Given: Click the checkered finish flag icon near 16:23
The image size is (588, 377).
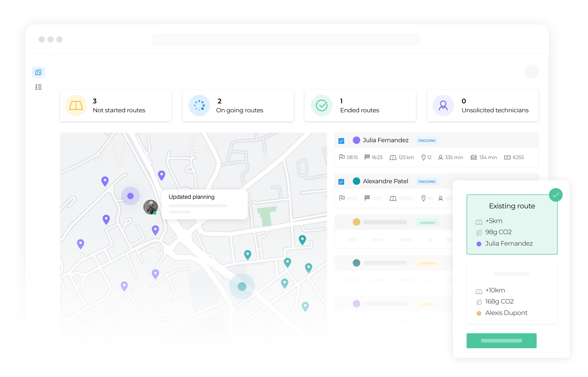Looking at the screenshot, I should tap(366, 157).
